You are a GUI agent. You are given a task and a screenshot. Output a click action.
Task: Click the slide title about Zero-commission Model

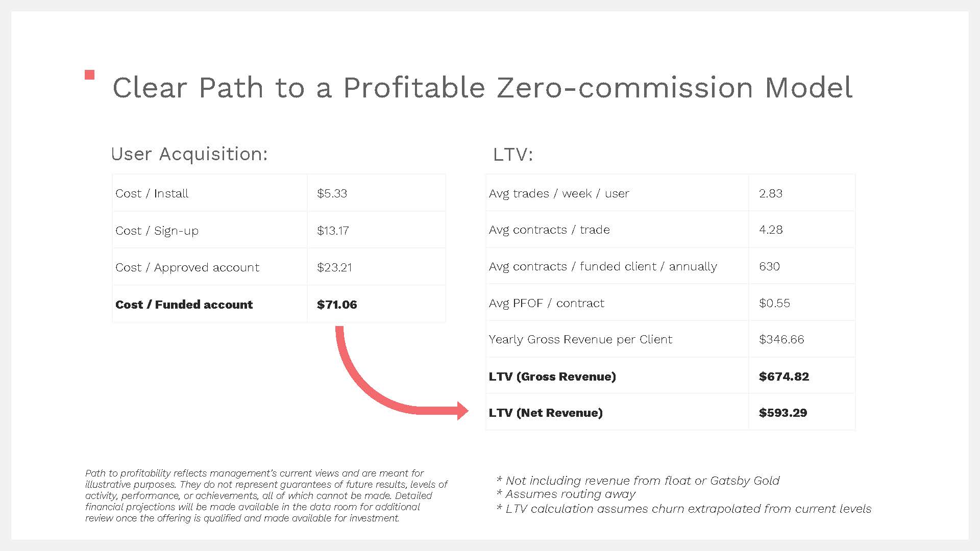(x=482, y=87)
